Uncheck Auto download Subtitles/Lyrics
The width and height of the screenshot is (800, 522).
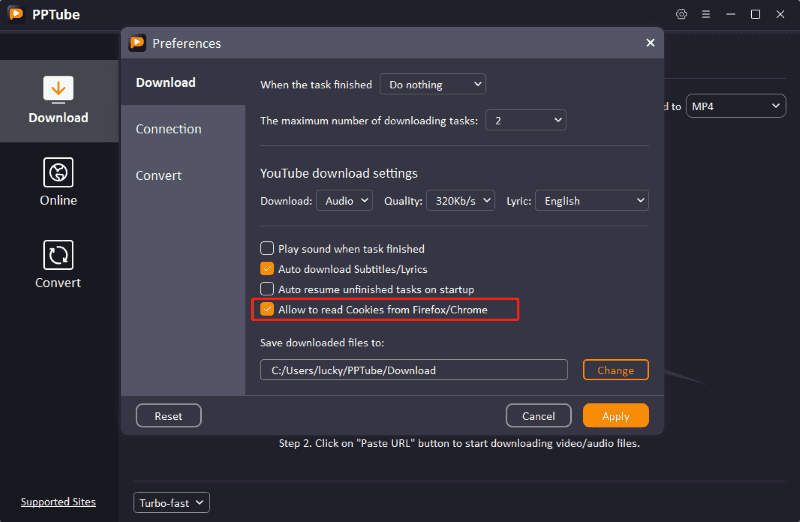coord(267,269)
